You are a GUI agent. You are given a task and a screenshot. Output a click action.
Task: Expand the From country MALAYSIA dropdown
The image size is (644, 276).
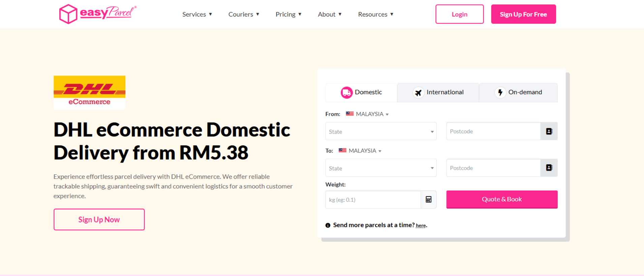coord(372,114)
